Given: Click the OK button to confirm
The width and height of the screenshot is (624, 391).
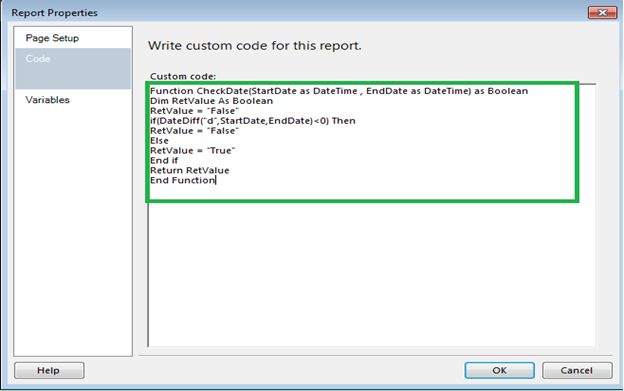Looking at the screenshot, I should 499,370.
